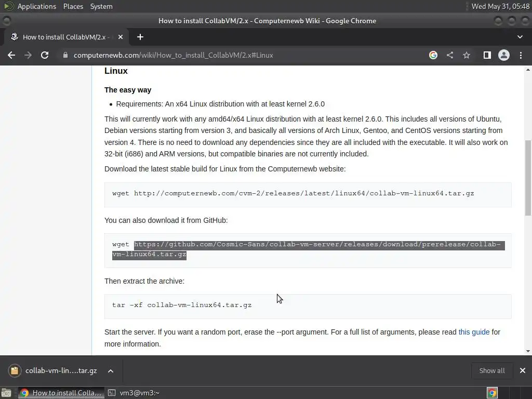The image size is (532, 399).
Task: Switch to Chrome window in taskbar
Action: point(61,393)
